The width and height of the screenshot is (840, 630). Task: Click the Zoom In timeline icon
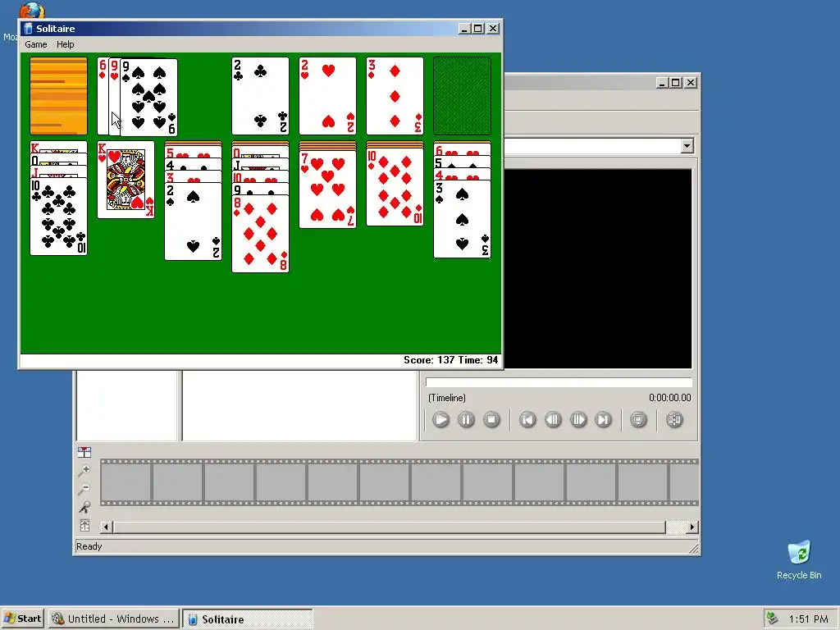(84, 470)
